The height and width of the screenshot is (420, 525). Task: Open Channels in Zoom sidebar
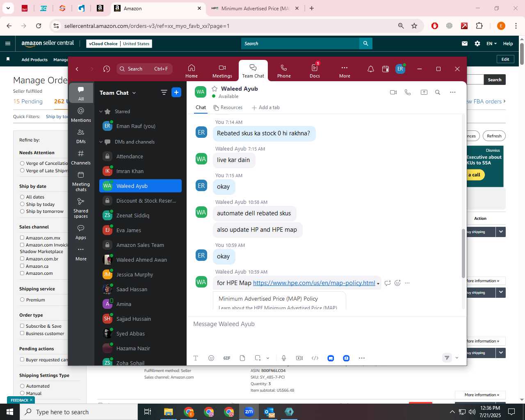pos(81,157)
